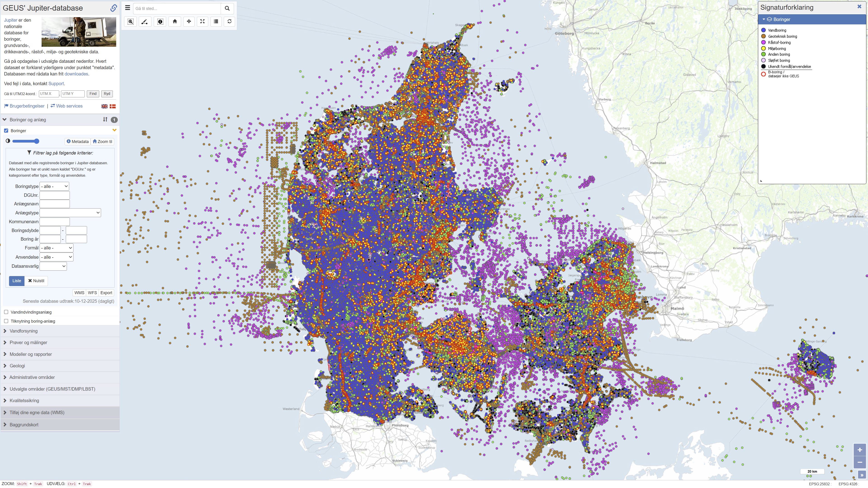Toggle fullscreen map with expand arrows icon
The width and height of the screenshot is (868, 488).
tap(202, 21)
